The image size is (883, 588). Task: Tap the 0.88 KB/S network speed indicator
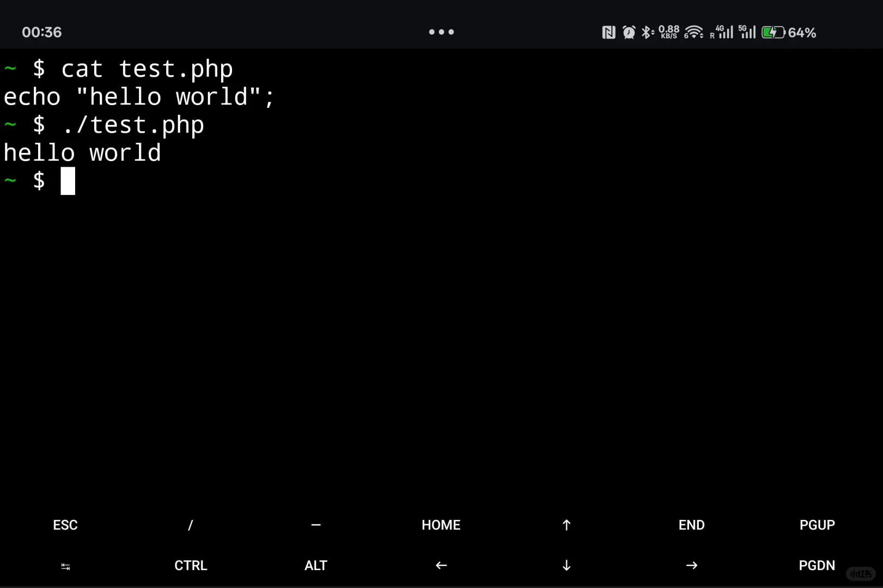(x=668, y=32)
